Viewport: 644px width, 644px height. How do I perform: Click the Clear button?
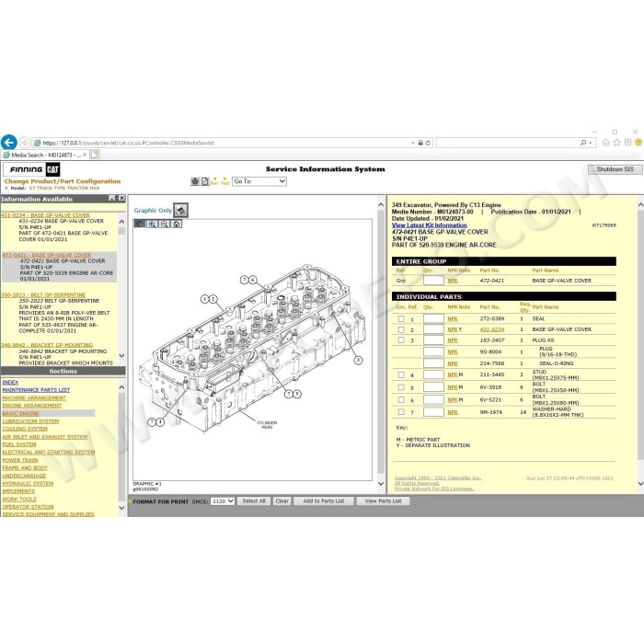(282, 501)
